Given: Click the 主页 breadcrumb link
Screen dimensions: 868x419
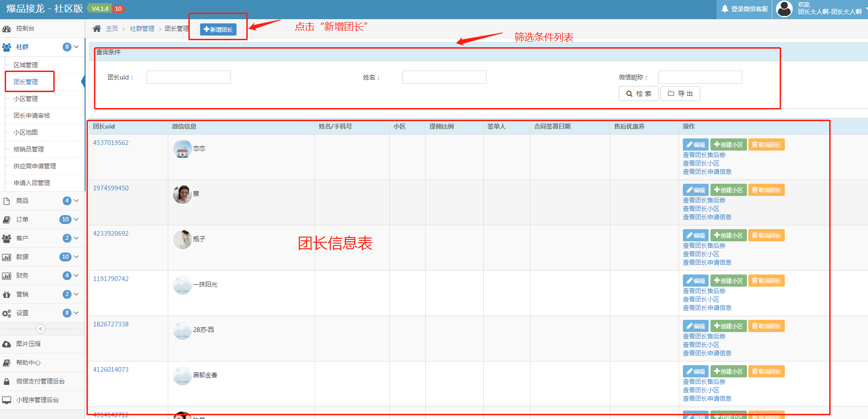Looking at the screenshot, I should [112, 29].
